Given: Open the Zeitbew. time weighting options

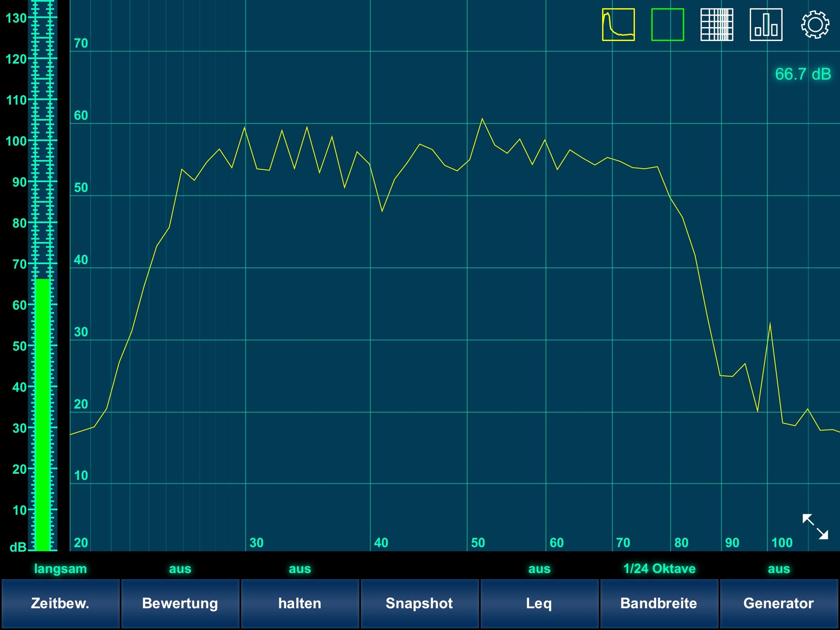Looking at the screenshot, I should pos(60,603).
